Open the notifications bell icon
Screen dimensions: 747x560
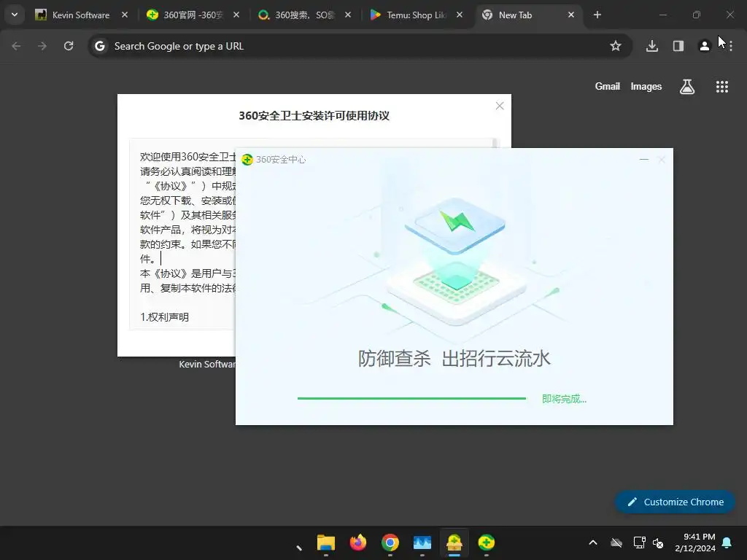coord(727,542)
